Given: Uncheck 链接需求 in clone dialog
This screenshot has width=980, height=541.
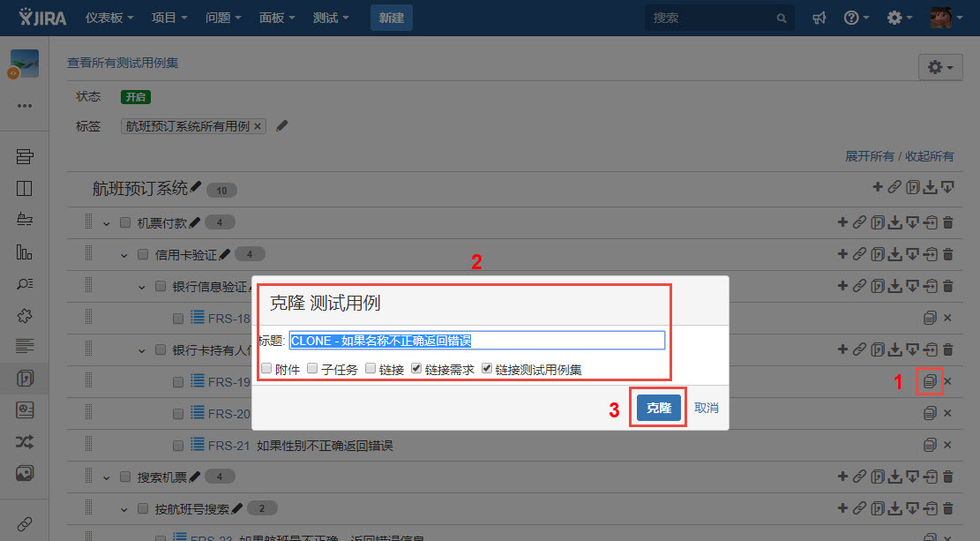Looking at the screenshot, I should 416,368.
